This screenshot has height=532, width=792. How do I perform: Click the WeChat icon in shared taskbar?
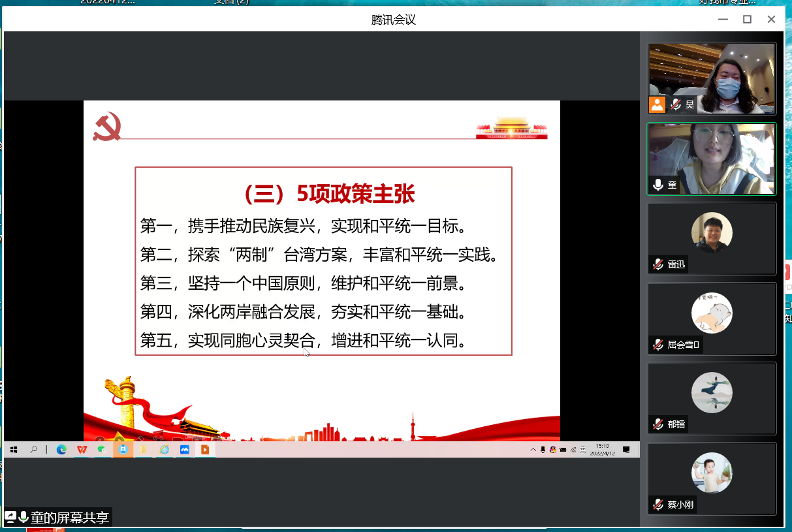pos(102,449)
